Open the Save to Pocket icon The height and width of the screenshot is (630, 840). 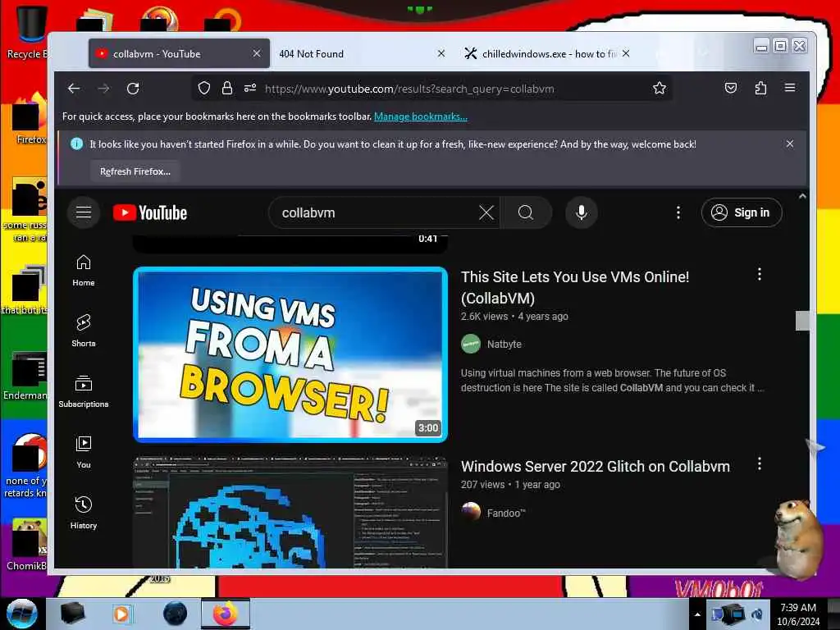click(731, 88)
